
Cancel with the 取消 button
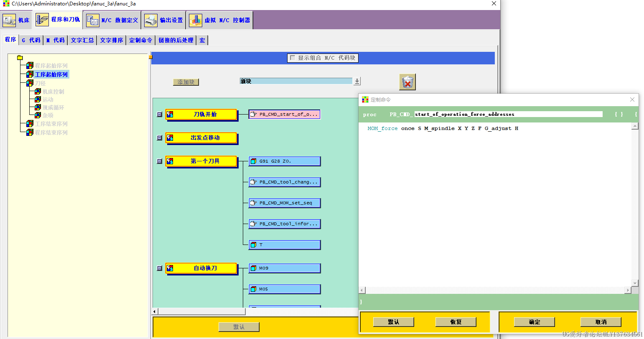(601, 322)
